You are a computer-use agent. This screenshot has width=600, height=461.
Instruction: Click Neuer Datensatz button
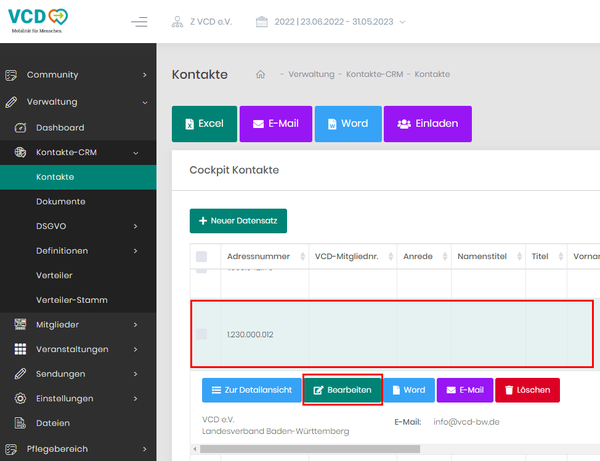coord(238,221)
